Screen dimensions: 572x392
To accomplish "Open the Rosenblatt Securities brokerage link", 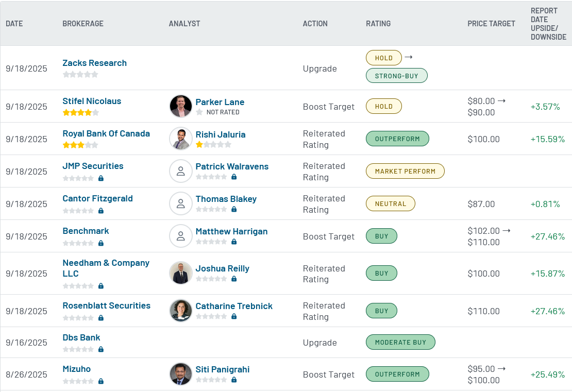I will coord(106,305).
